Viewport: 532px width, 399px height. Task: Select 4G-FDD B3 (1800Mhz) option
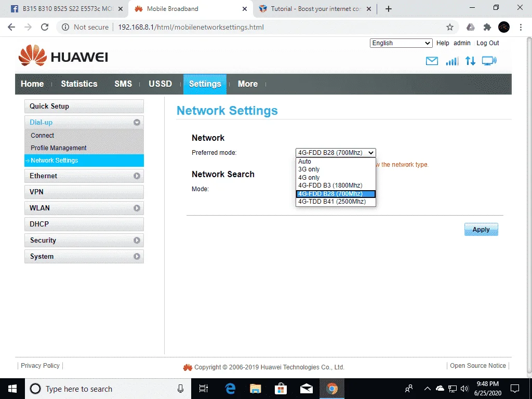[336, 185]
